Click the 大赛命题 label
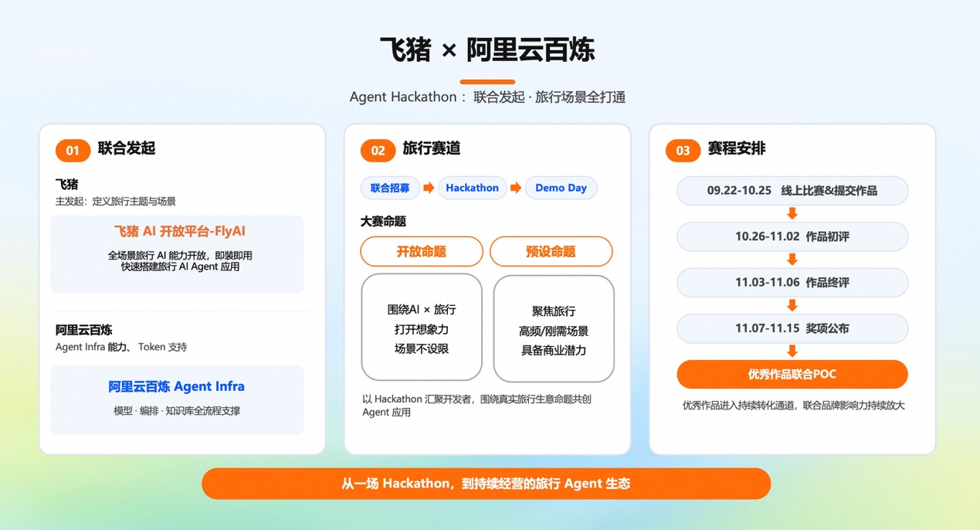980x530 pixels. click(x=383, y=221)
